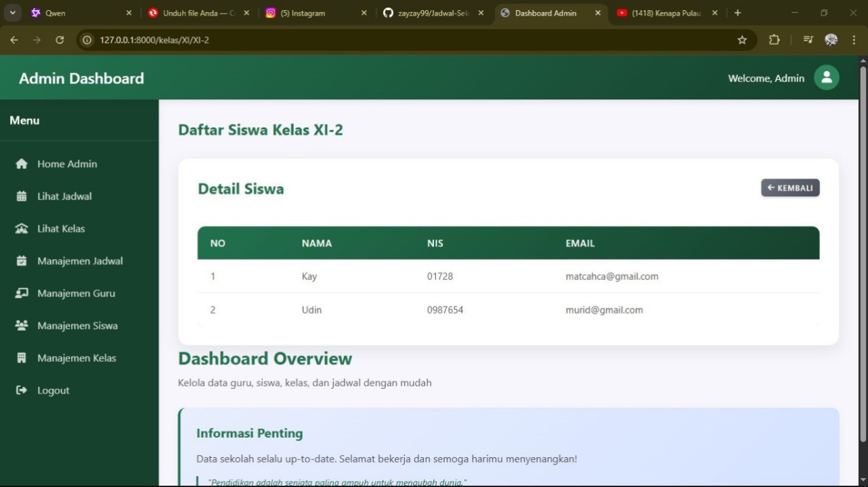The height and width of the screenshot is (487, 868).
Task: Open Chrome's three-dot menu
Action: 854,40
